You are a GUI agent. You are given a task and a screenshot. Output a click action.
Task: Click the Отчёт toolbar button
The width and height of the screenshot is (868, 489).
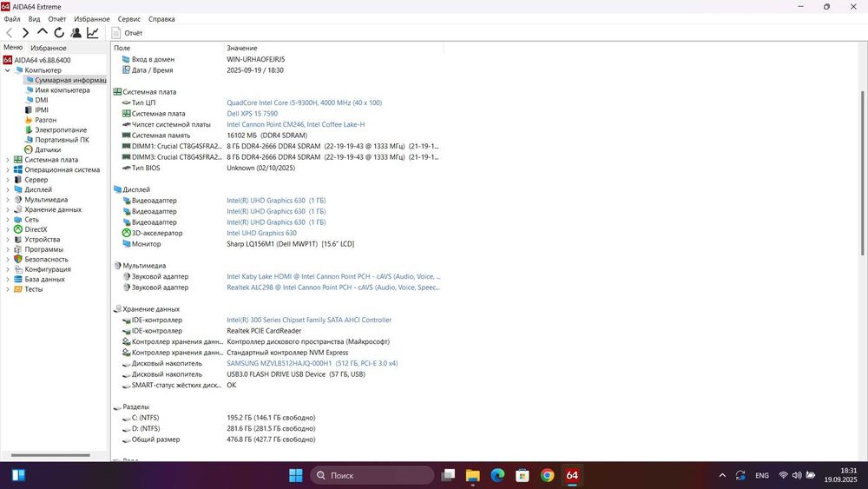[128, 33]
